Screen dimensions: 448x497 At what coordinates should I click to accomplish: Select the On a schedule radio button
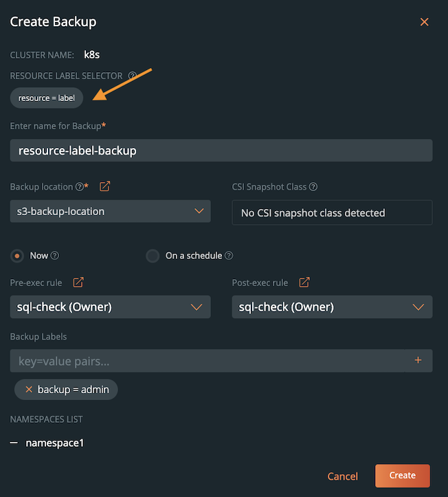(153, 256)
